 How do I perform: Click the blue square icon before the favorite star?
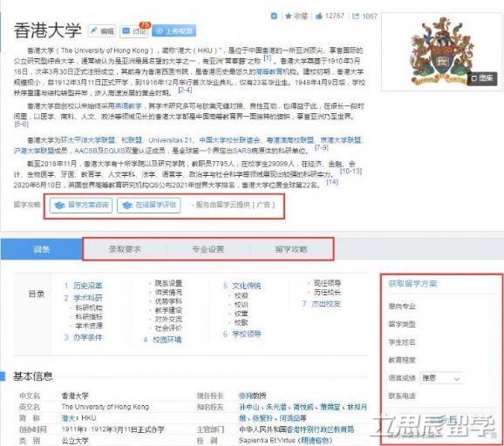pos(274,16)
